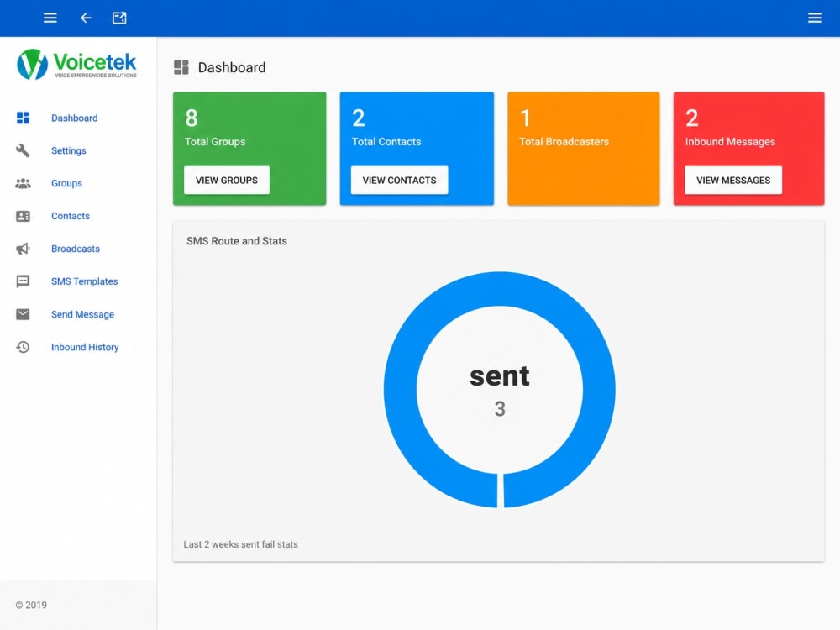Viewport: 840px width, 630px height.
Task: Open the Groups sidebar link
Action: click(66, 183)
